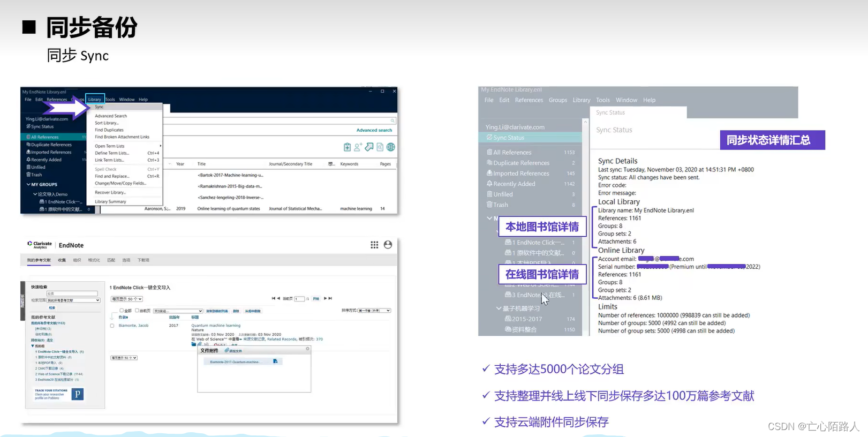This screenshot has width=868, height=437.
Task: Go to next page arrow in EndNote online
Action: point(325,298)
